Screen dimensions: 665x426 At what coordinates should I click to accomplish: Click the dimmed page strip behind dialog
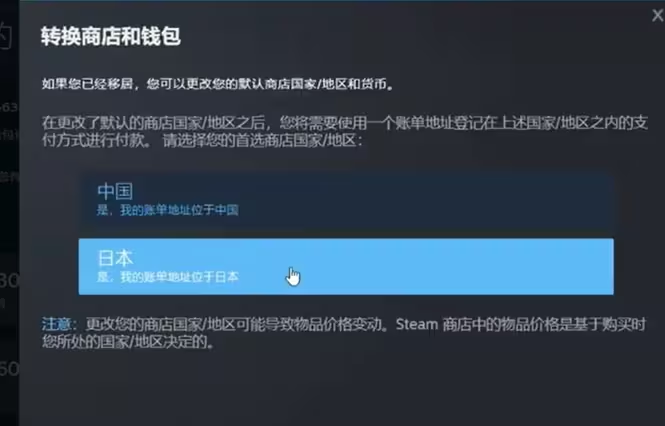[x=9, y=212]
